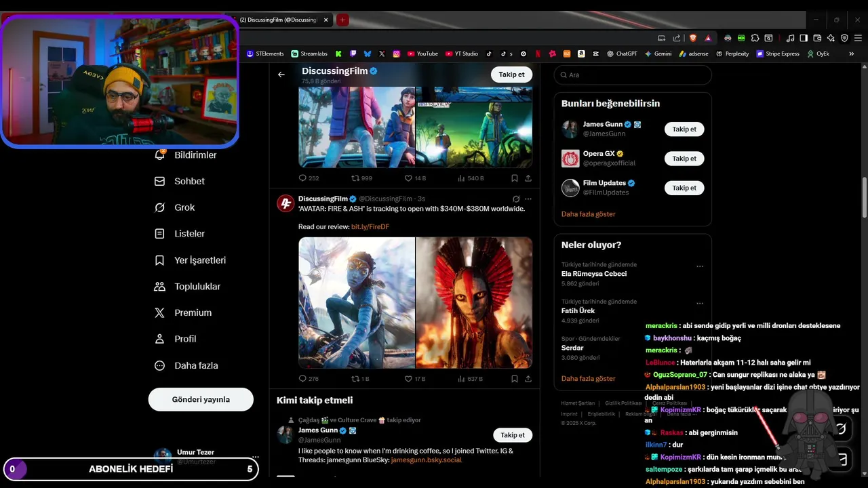Screen dimensions: 868x488
Task: Open three-dot menu for Fatih Ürek trend
Action: click(700, 304)
